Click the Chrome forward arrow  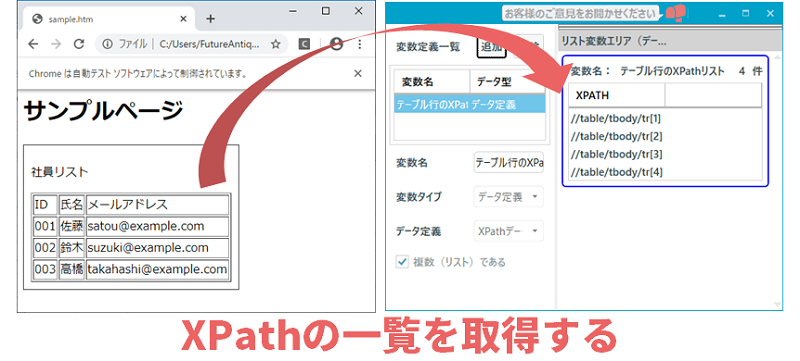pyautogui.click(x=56, y=44)
